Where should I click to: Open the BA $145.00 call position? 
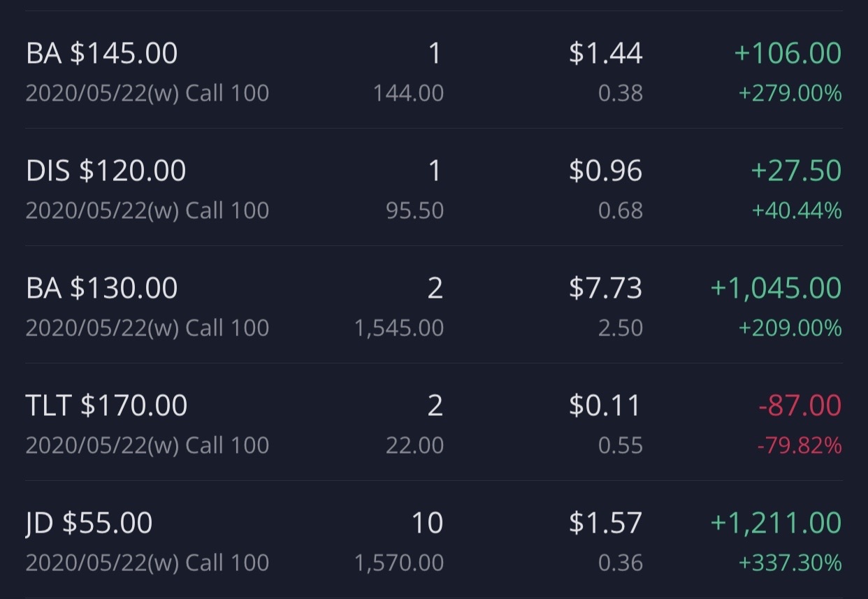tap(433, 70)
